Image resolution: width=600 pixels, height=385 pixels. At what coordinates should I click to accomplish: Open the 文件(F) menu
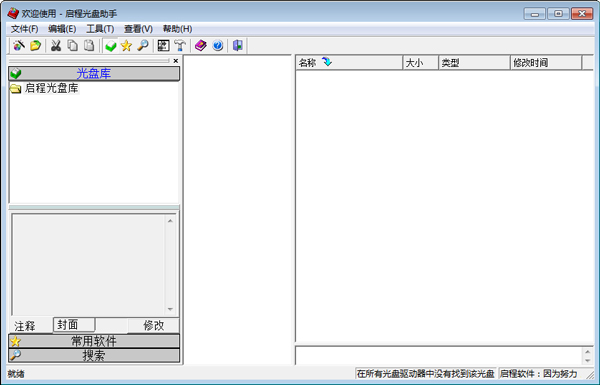(x=24, y=29)
